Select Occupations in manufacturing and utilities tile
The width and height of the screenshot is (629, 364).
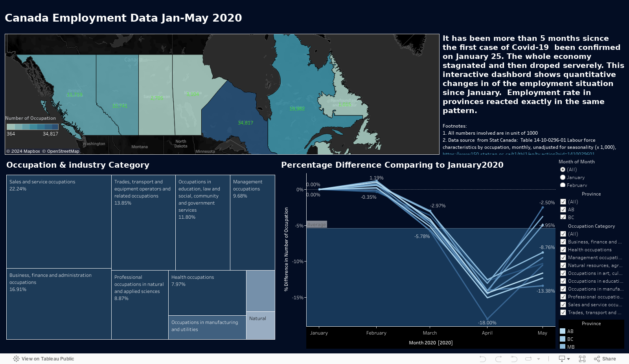click(x=207, y=327)
